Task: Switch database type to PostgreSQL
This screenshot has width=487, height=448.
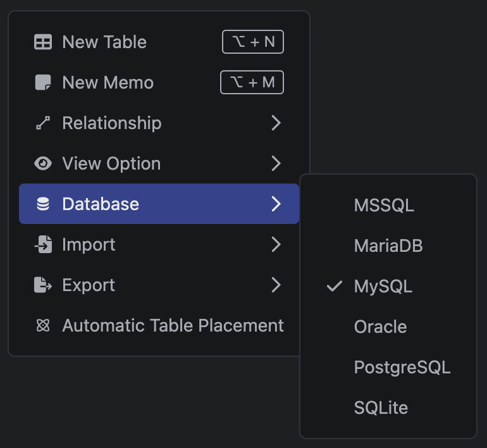Action: coord(402,368)
